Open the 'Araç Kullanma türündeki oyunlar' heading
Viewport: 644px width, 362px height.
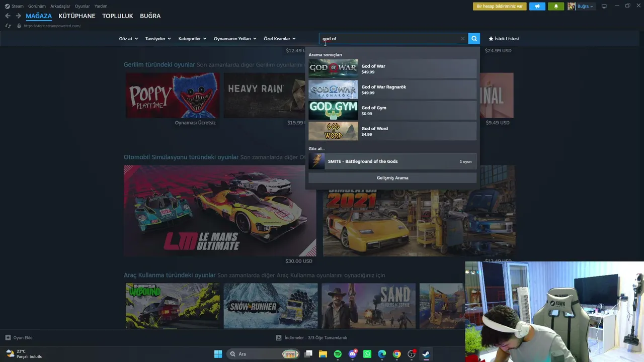170,276
